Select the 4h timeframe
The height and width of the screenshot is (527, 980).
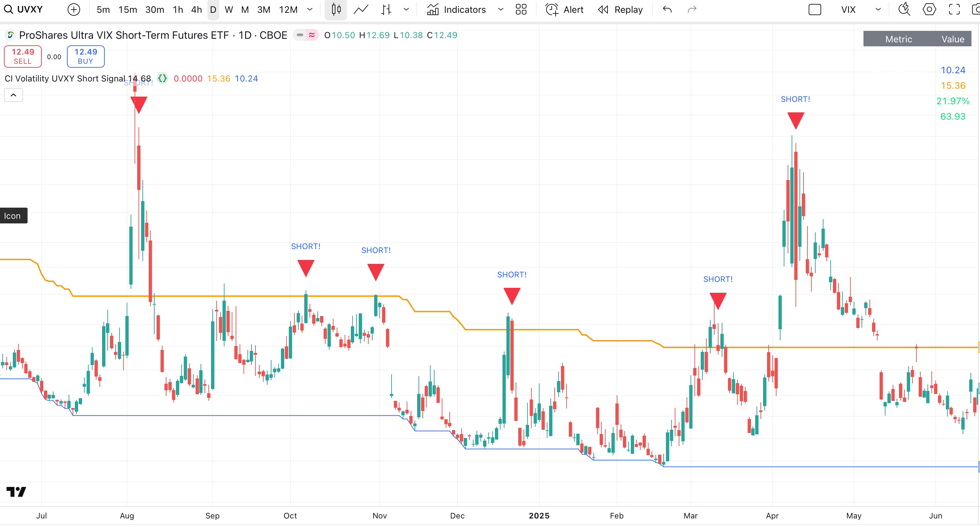pyautogui.click(x=196, y=10)
